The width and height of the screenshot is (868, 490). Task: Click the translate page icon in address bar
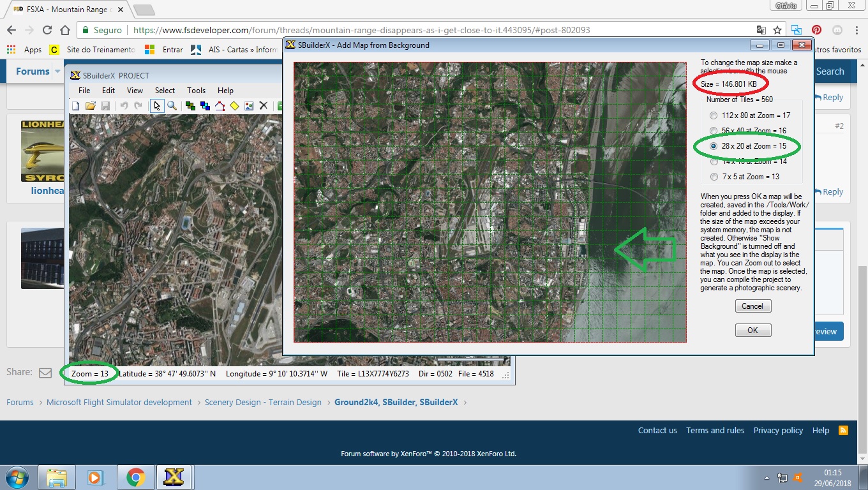pos(761,30)
